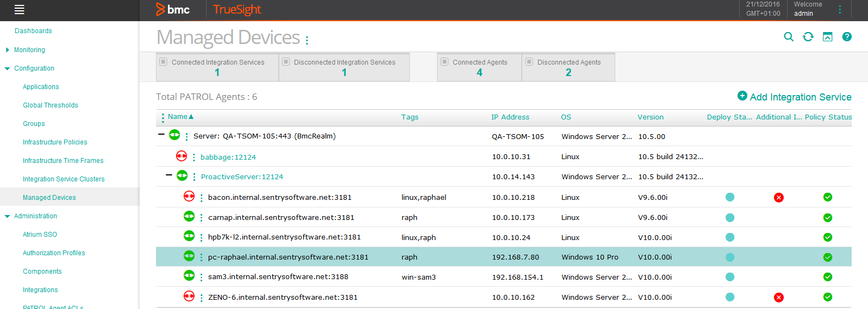Screen dimensions: 868x309
Task: Click carnap agent connected status icon
Action: coord(189,216)
